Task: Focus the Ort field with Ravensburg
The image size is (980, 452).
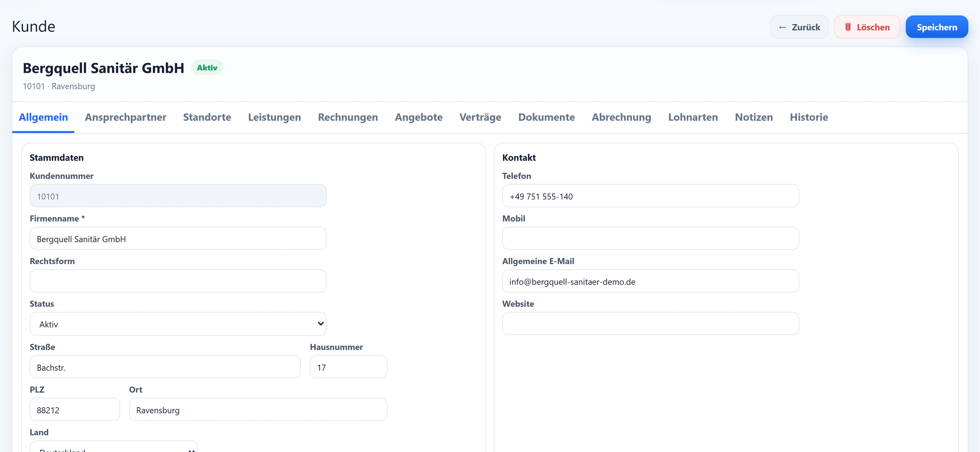Action: (258, 410)
